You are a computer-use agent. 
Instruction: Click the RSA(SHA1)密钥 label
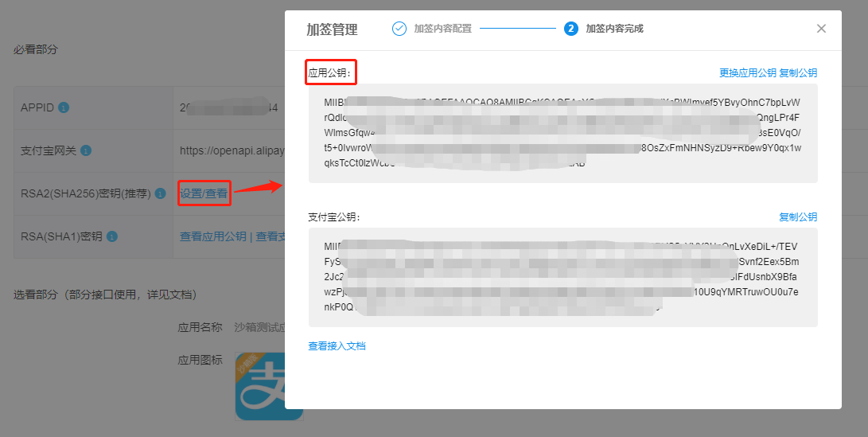click(x=61, y=237)
